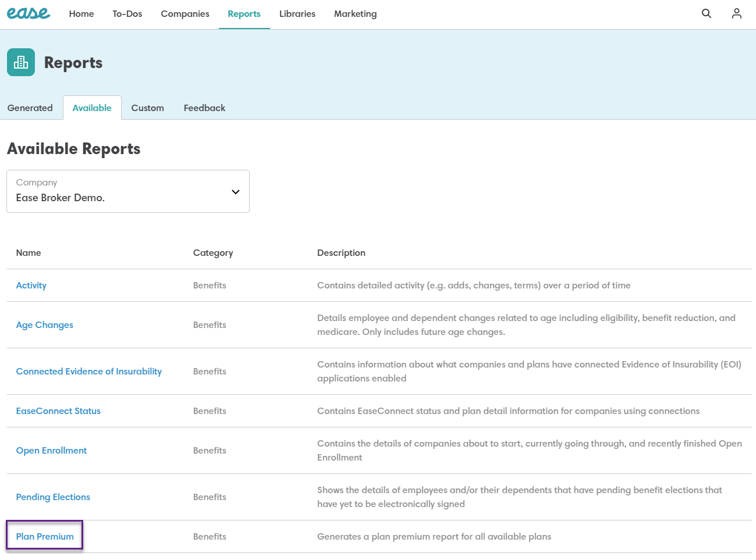This screenshot has height=560, width=756.
Task: Click Benefits category in Open Enrollment row
Action: (x=210, y=451)
